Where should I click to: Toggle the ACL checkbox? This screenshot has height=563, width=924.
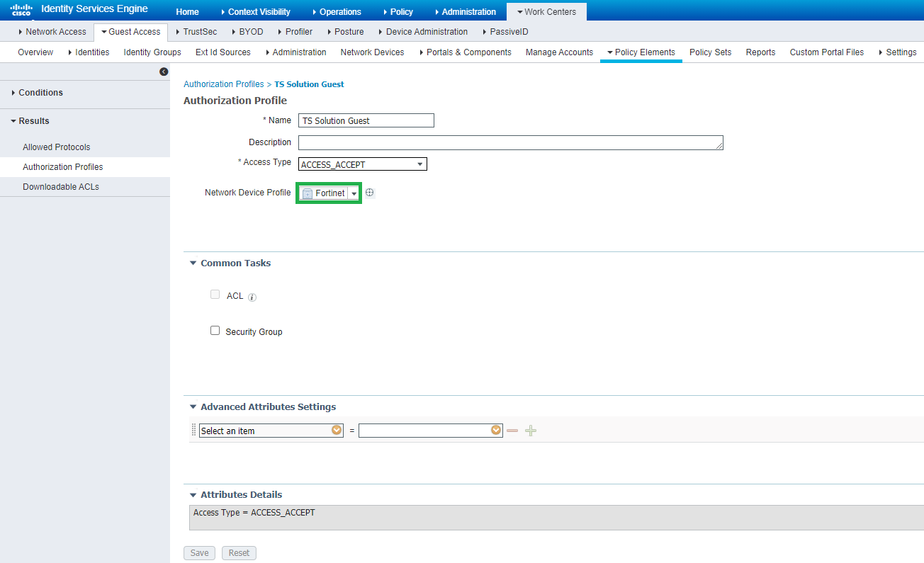(x=215, y=295)
